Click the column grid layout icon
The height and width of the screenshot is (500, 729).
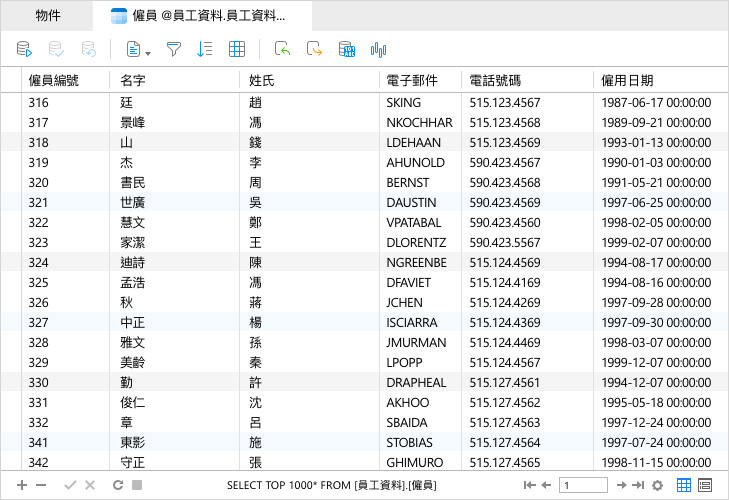(x=237, y=49)
